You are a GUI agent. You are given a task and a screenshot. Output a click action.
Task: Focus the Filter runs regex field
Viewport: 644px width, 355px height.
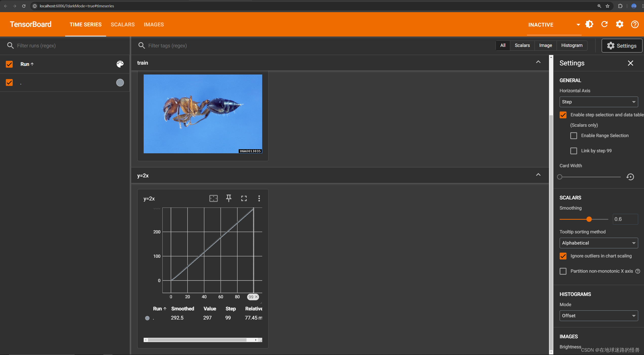pyautogui.click(x=71, y=46)
